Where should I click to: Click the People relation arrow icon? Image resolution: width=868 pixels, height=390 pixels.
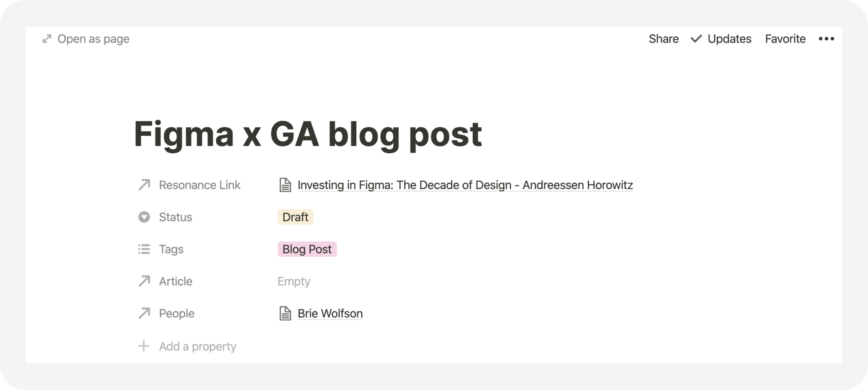pyautogui.click(x=144, y=313)
